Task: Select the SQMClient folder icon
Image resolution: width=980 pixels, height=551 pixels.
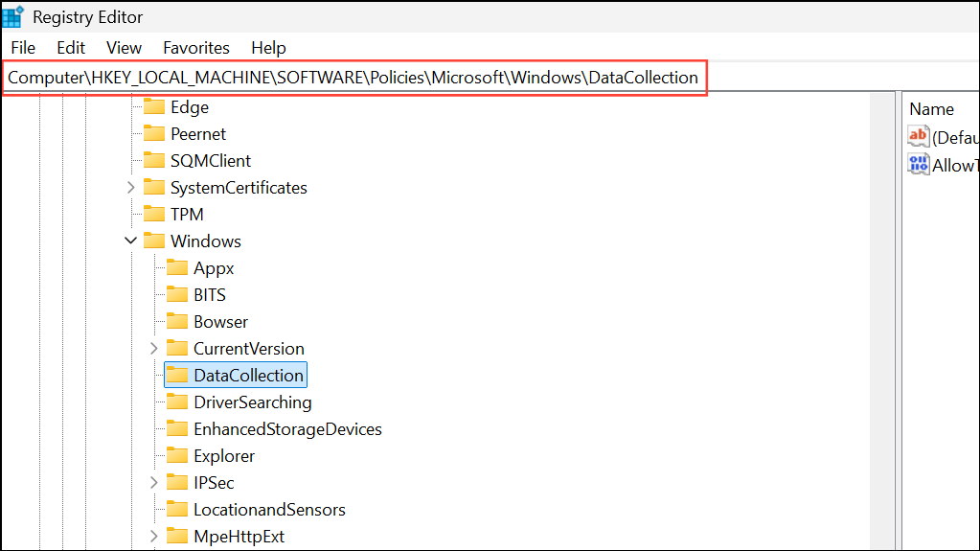Action: pos(153,161)
